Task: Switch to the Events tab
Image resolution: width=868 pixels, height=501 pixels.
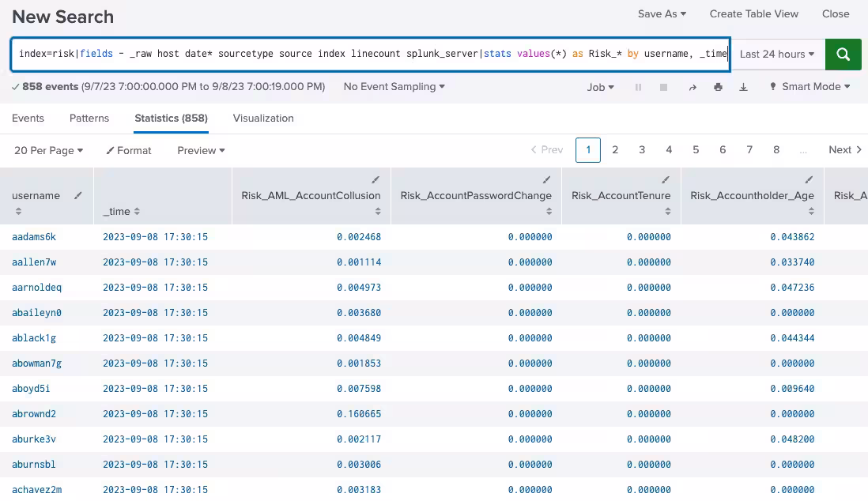Action: coord(28,119)
